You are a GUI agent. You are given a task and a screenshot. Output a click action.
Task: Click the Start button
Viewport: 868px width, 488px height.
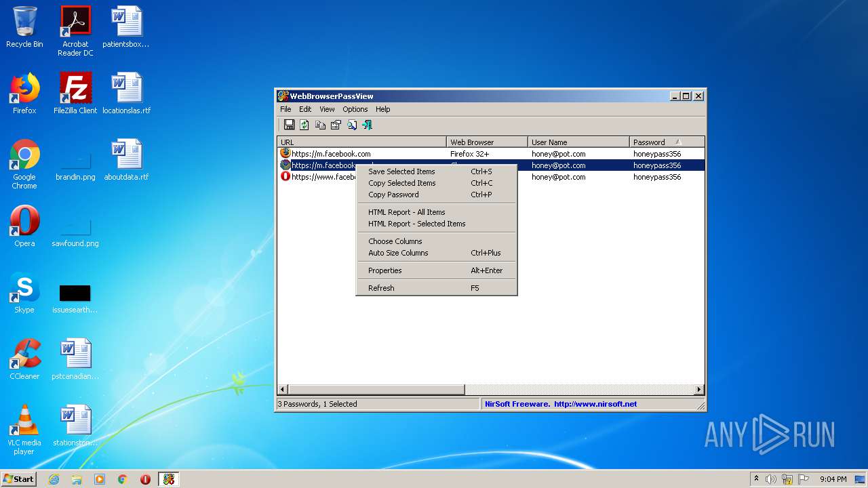tap(19, 479)
